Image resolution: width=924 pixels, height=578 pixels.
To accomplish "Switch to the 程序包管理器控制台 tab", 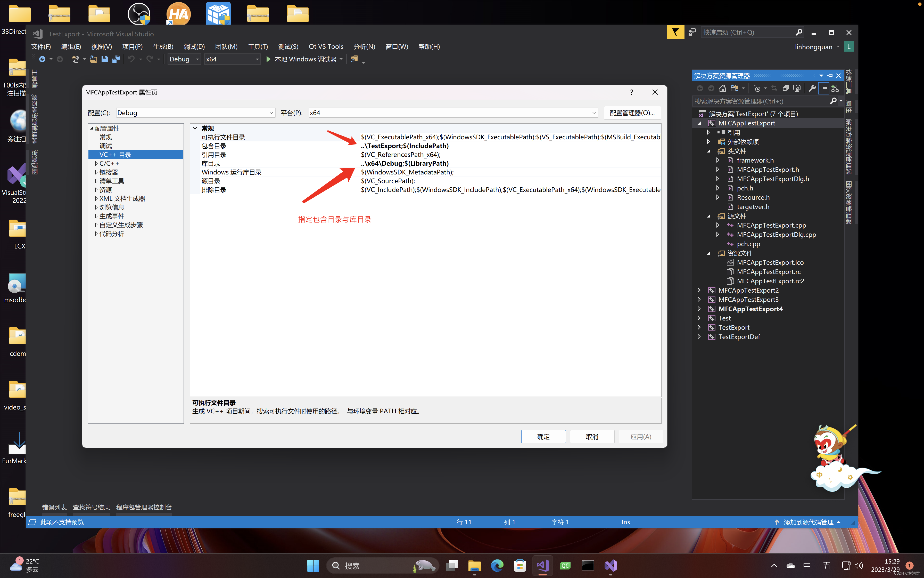I will click(x=144, y=507).
